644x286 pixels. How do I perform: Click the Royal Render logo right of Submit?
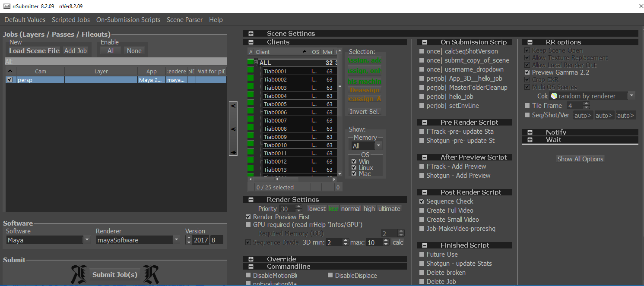pos(151,275)
